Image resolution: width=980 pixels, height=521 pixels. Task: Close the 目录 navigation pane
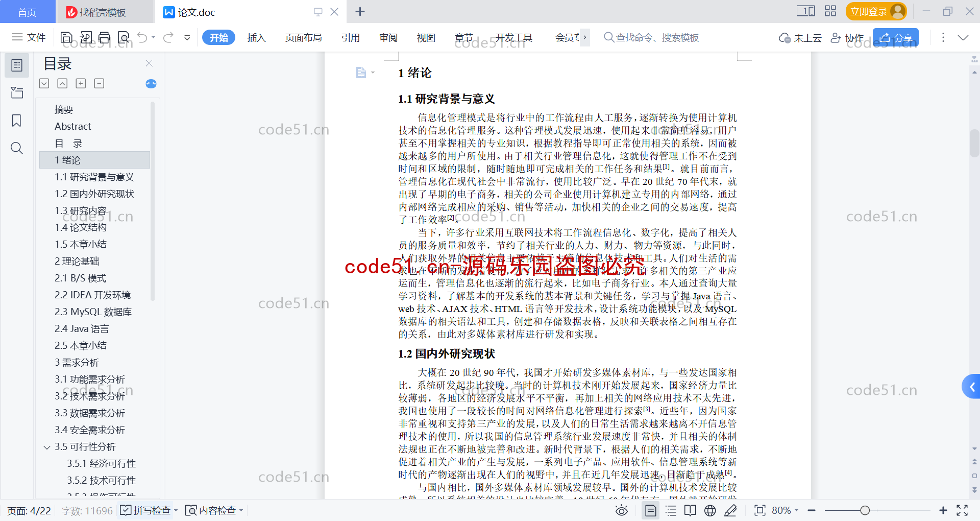(x=149, y=63)
